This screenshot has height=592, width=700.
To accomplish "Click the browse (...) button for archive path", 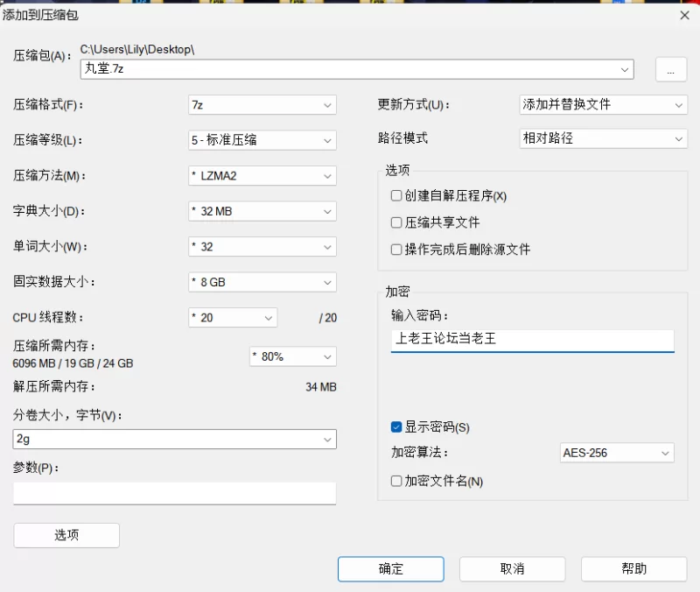I will point(670,70).
